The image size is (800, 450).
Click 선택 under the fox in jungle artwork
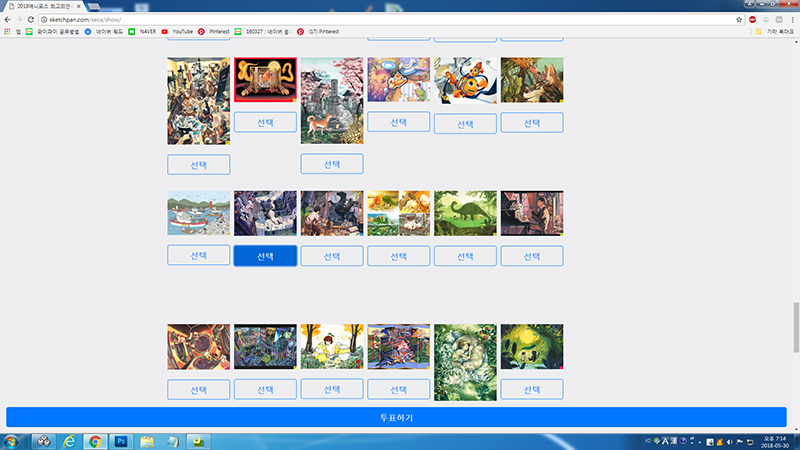click(532, 123)
